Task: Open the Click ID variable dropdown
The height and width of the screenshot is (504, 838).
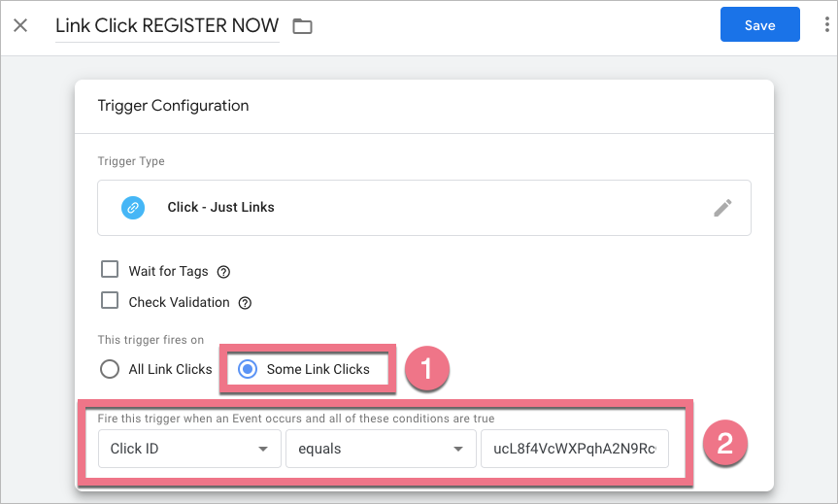Action: pyautogui.click(x=186, y=449)
